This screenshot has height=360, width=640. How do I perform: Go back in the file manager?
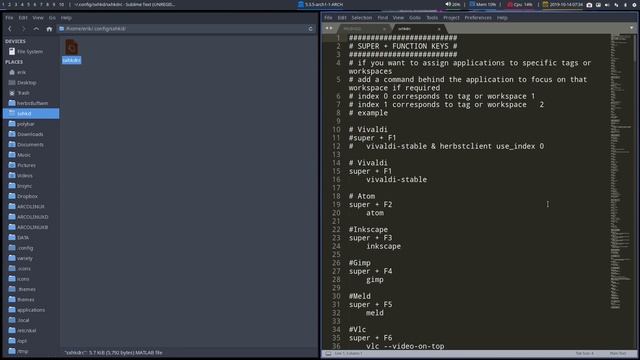(10, 29)
